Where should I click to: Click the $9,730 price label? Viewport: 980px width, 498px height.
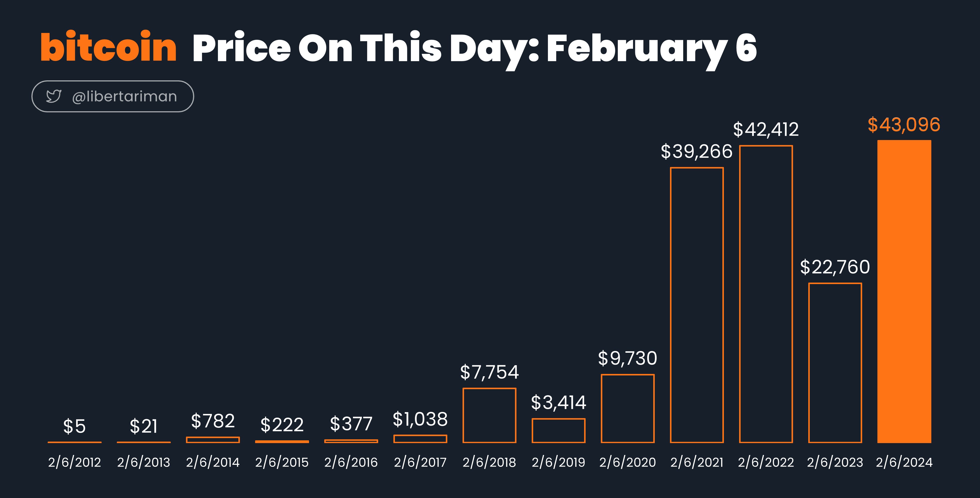[x=628, y=358]
